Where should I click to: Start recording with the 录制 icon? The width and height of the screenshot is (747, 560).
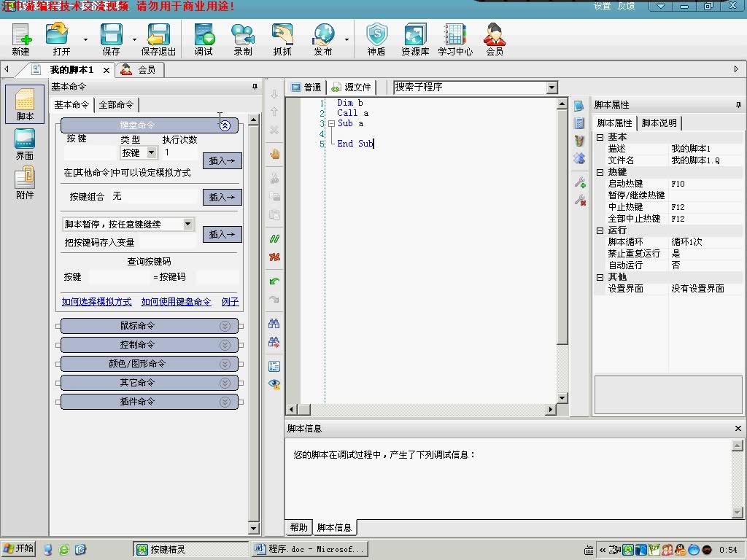pos(243,38)
